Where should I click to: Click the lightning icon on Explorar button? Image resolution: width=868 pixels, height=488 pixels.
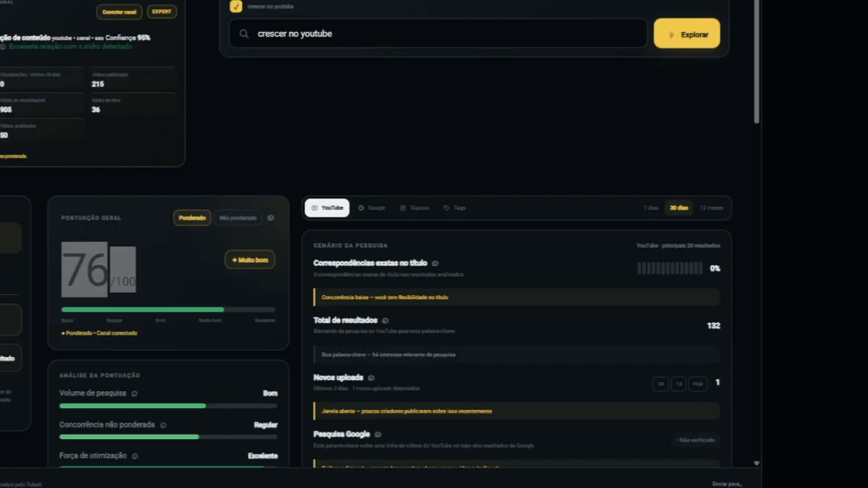[x=671, y=34]
